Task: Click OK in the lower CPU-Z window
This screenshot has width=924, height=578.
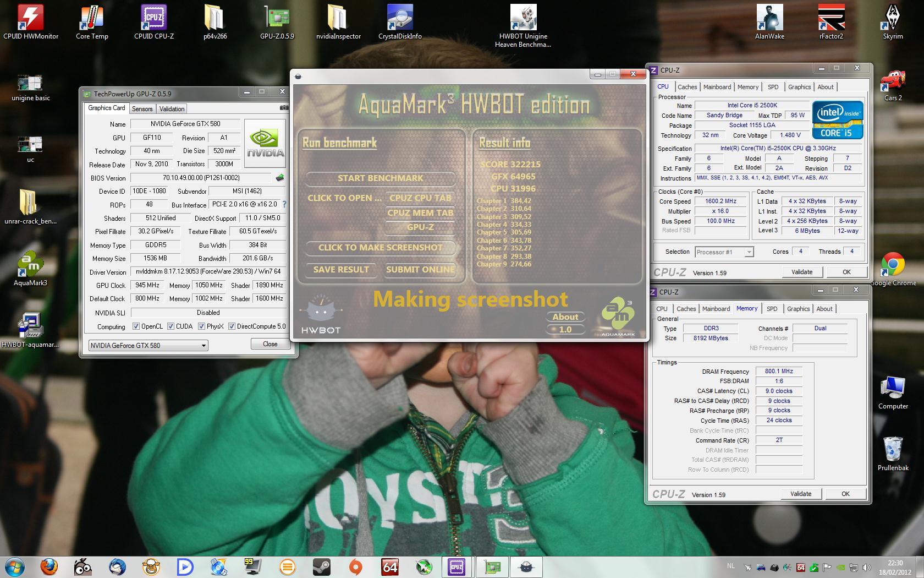Action: pos(845,494)
